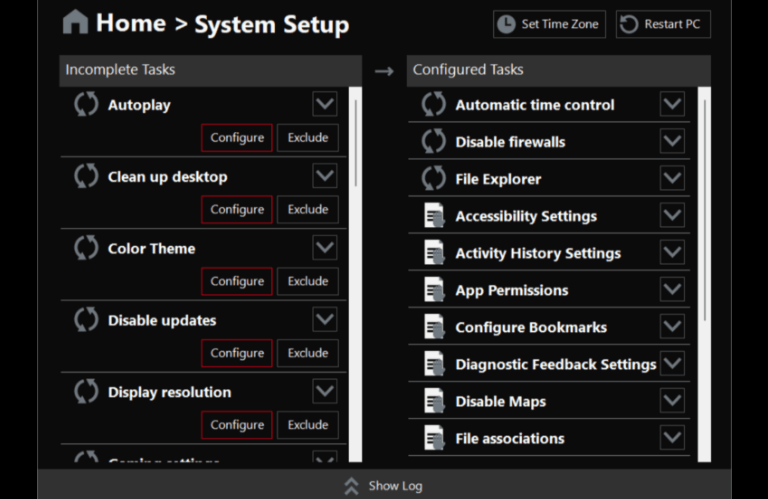Click the sync icon beside Disable firewalls
768x499 pixels.
click(433, 142)
